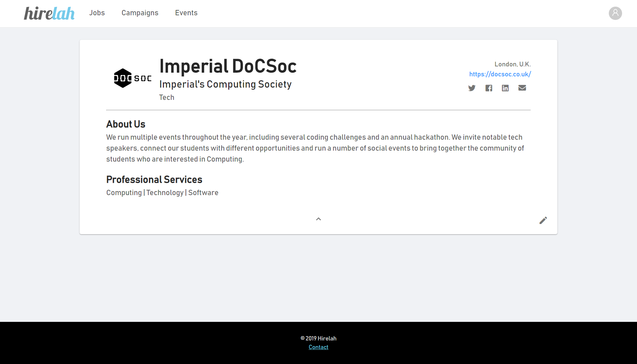The width and height of the screenshot is (637, 364).
Task: Visit the docsoc.co.uk website link
Action: click(500, 74)
